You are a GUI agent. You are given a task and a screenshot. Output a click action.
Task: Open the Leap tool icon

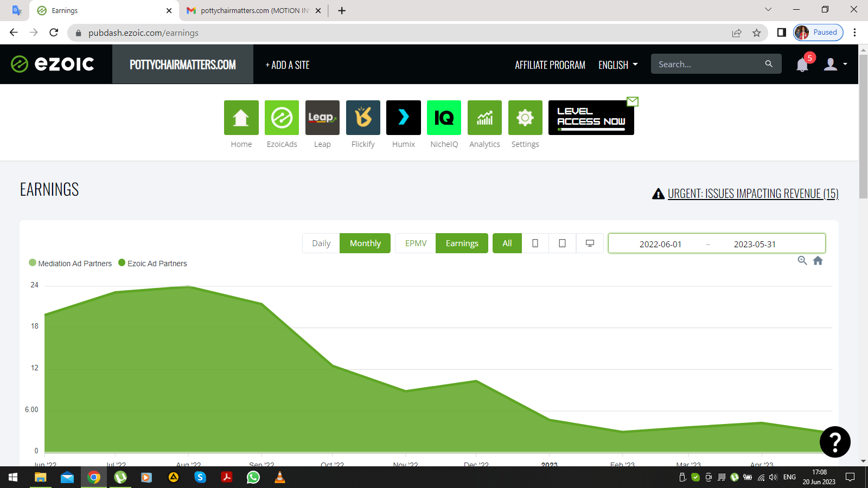coord(322,118)
